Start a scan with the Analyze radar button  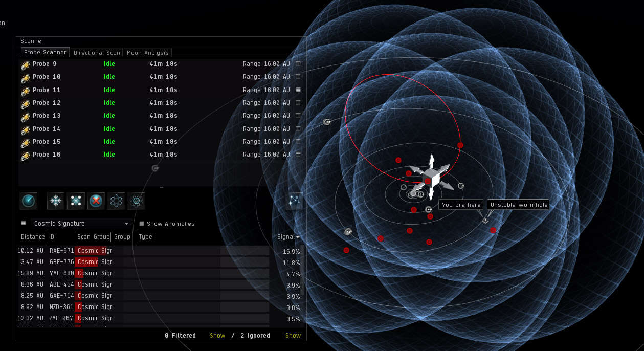coord(29,201)
